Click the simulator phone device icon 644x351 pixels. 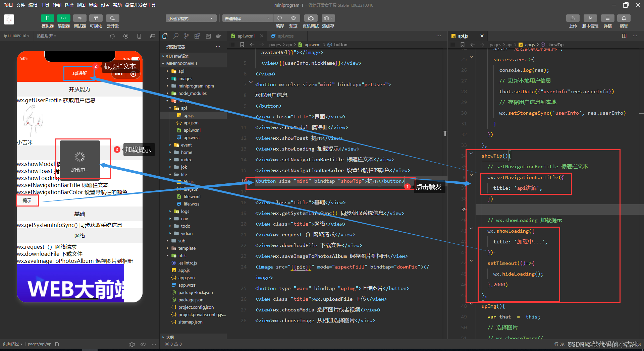tap(139, 36)
